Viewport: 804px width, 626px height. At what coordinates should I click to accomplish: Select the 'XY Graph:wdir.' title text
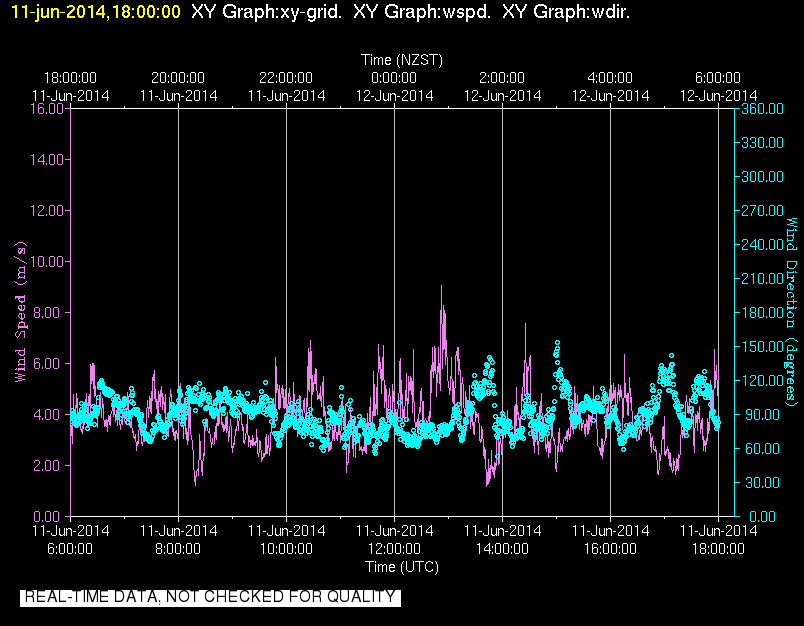(x=566, y=12)
